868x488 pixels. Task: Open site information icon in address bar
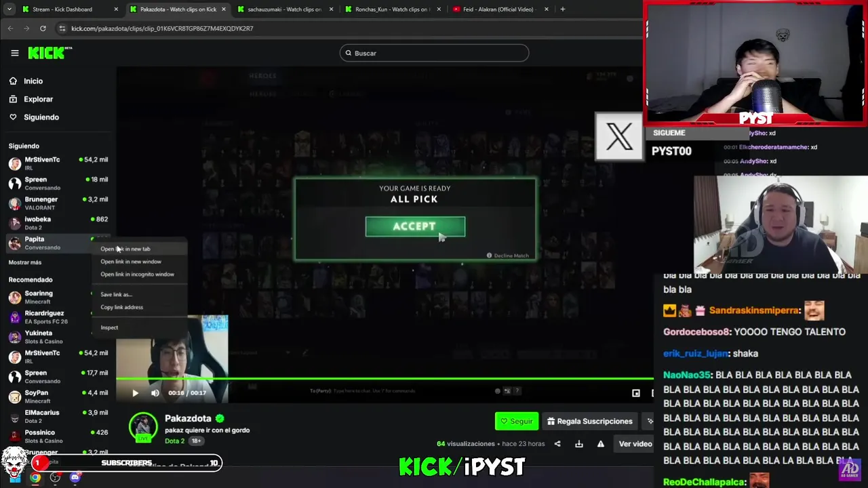pos(62,28)
